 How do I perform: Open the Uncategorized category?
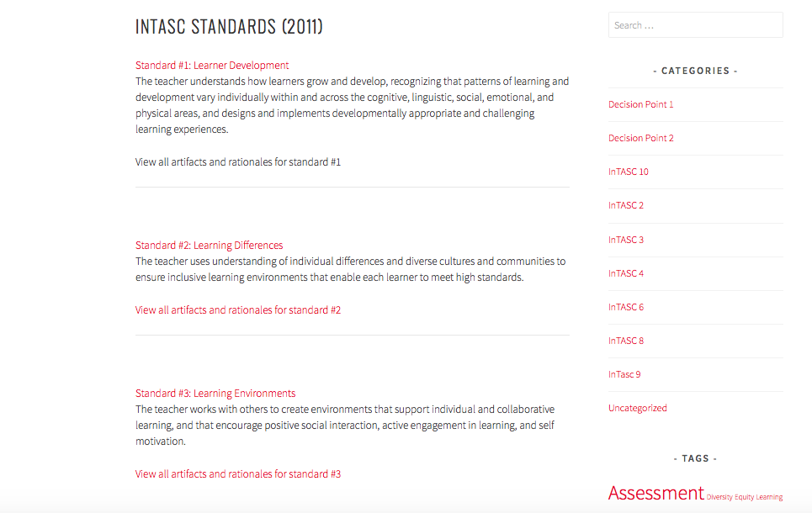(x=638, y=409)
